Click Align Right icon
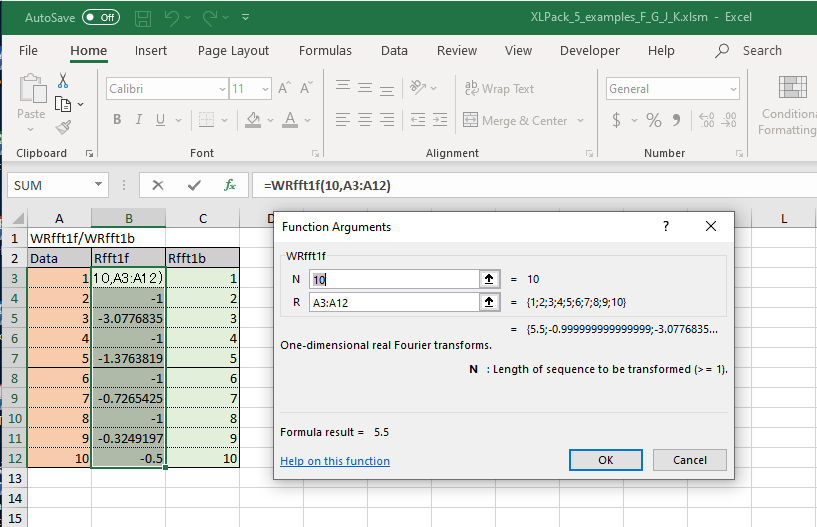 click(387, 120)
